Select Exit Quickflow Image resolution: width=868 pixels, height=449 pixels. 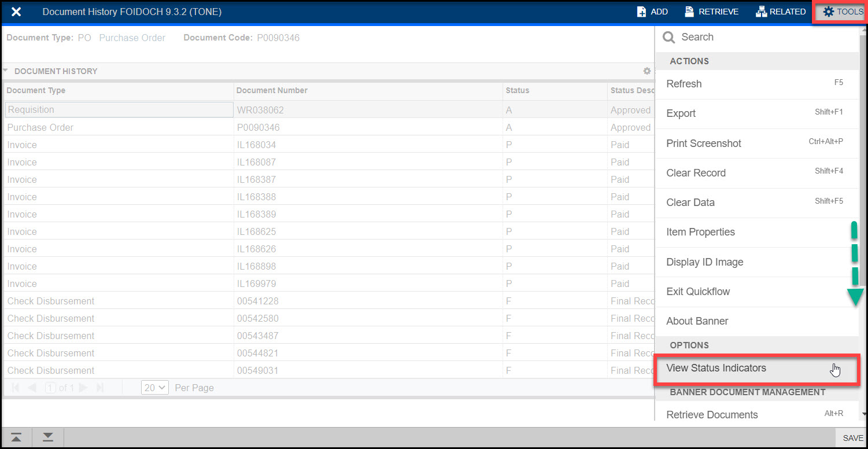tap(756, 292)
